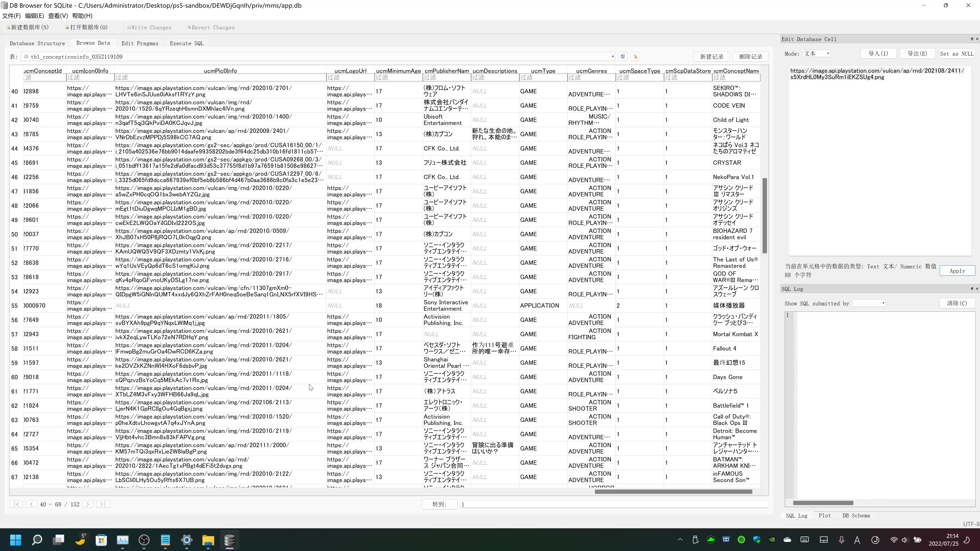Click Set as NULL button
The width and height of the screenshot is (980, 551).
pos(957,54)
